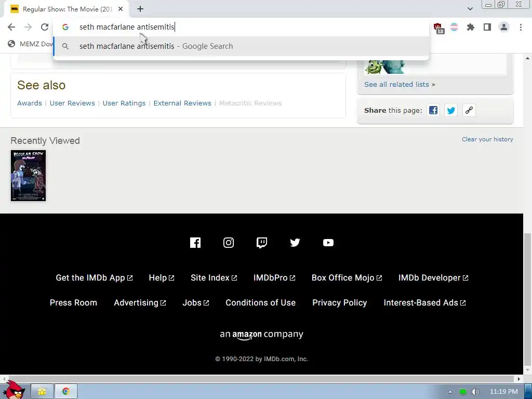Open the Advertising footer link
The height and width of the screenshot is (399, 532).
pyautogui.click(x=140, y=303)
